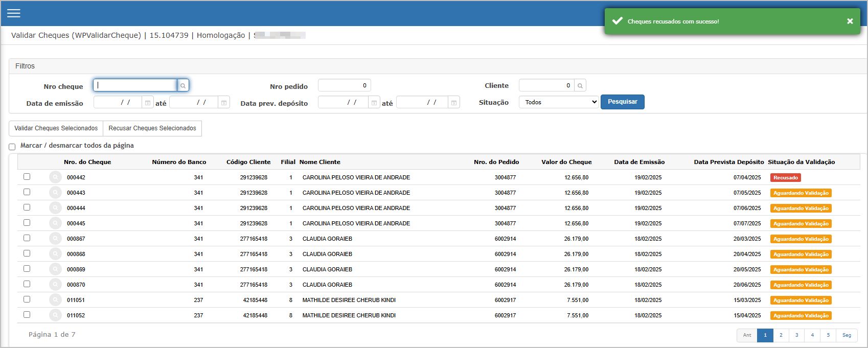868x348 pixels.
Task: Check the box for cheque 000445
Action: [27, 222]
